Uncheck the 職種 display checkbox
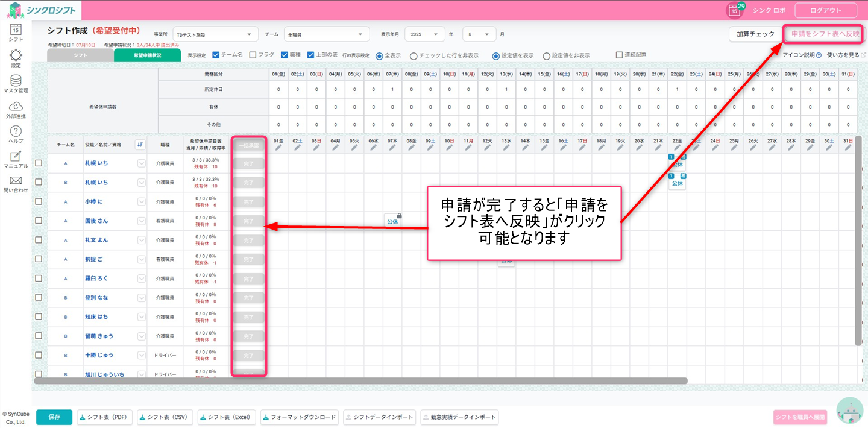Image resolution: width=868 pixels, height=428 pixels. point(285,55)
